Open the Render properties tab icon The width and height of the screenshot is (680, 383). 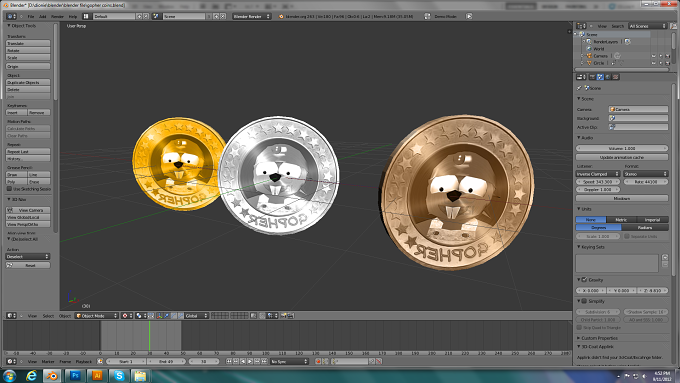pos(592,77)
